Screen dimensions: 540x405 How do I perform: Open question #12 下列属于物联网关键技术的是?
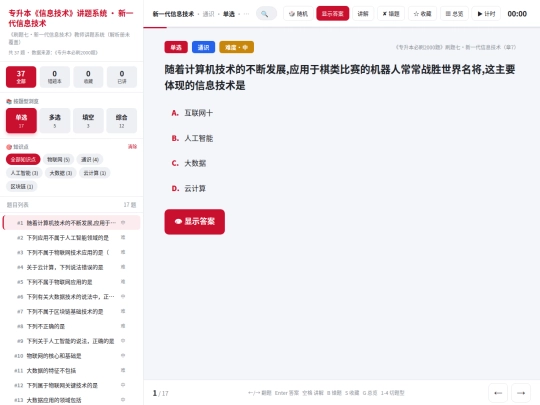pyautogui.click(x=72, y=385)
